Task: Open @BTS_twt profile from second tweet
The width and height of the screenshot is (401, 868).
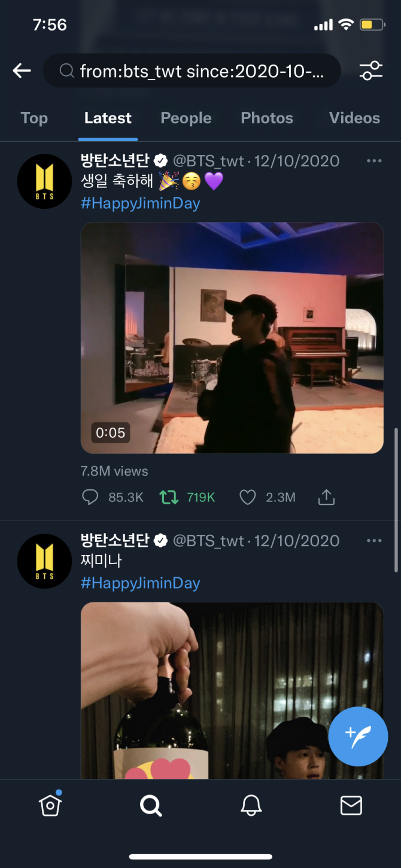Action: pyautogui.click(x=208, y=541)
